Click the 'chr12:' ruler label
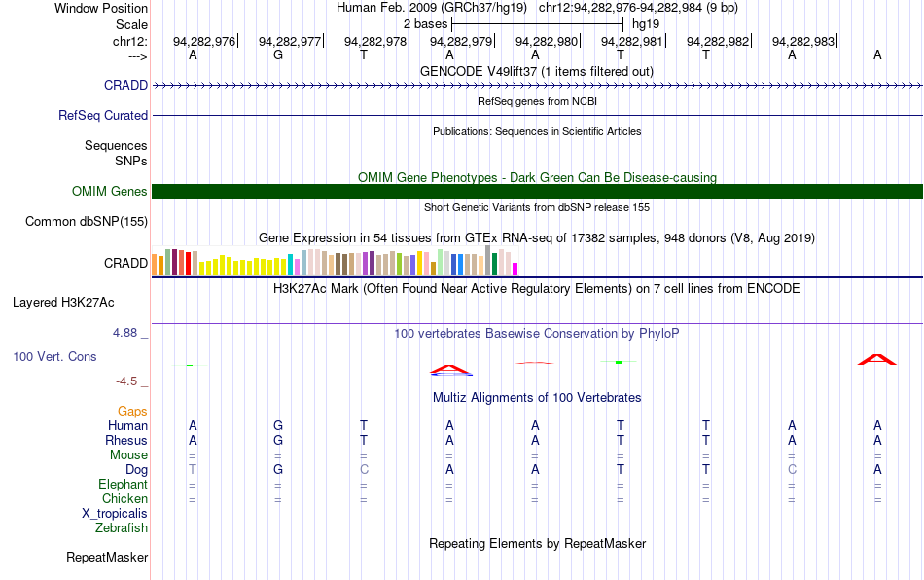924x580 pixels. (129, 41)
